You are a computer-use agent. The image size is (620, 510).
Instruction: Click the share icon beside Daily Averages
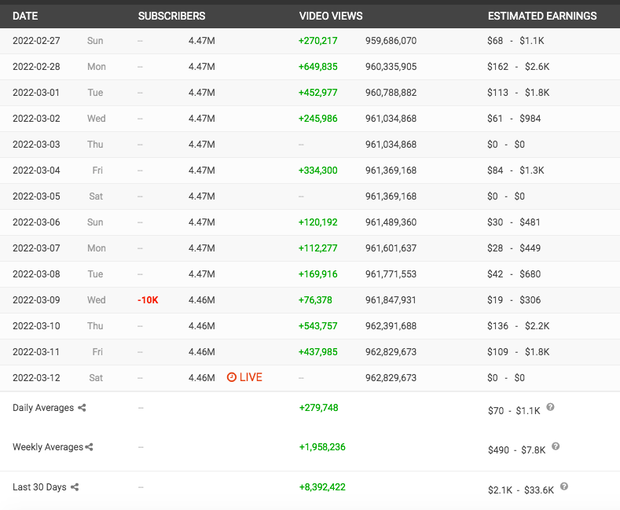[x=82, y=408]
